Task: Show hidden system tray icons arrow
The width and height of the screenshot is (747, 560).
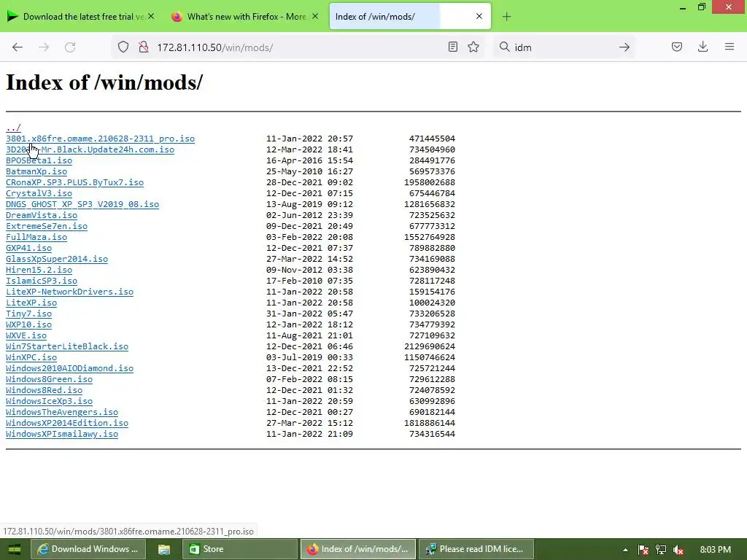Action: coord(625,550)
